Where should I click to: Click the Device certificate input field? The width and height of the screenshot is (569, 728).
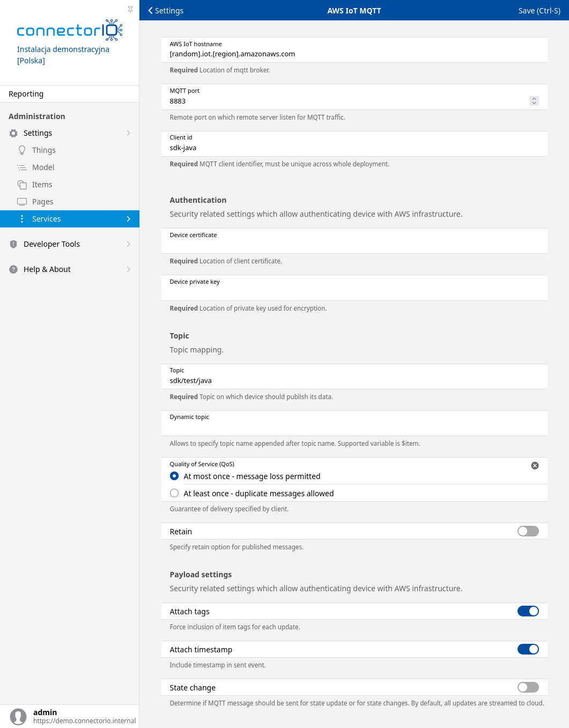pos(354,241)
